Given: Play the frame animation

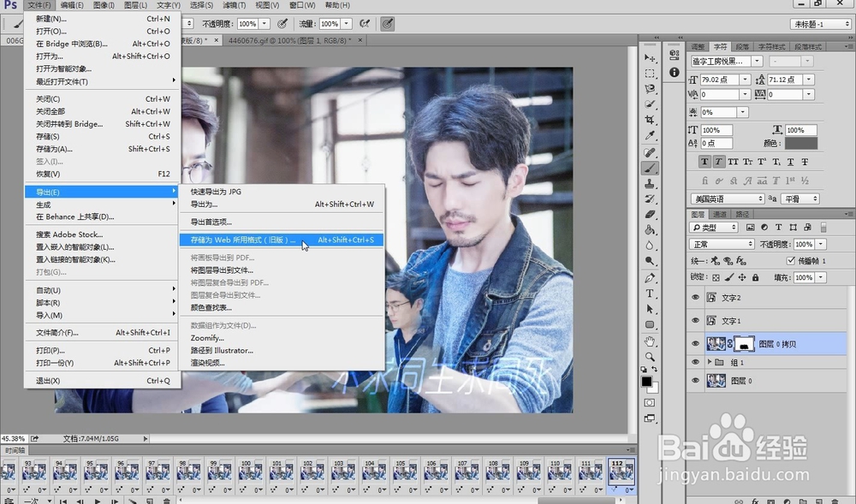Looking at the screenshot, I should tap(98, 501).
